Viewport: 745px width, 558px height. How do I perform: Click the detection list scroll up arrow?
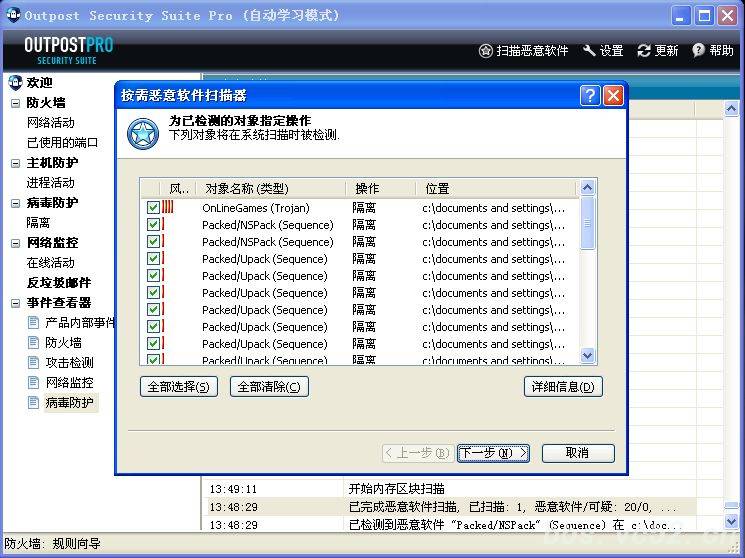587,188
